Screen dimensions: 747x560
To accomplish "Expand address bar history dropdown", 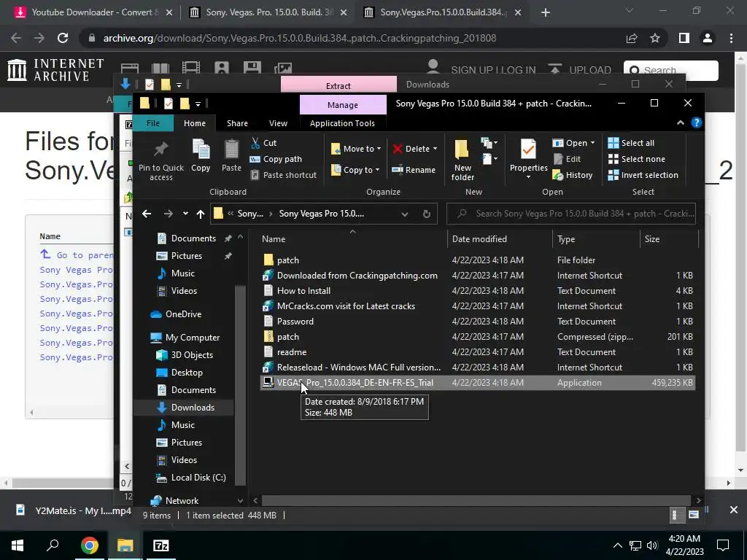I will (x=404, y=214).
